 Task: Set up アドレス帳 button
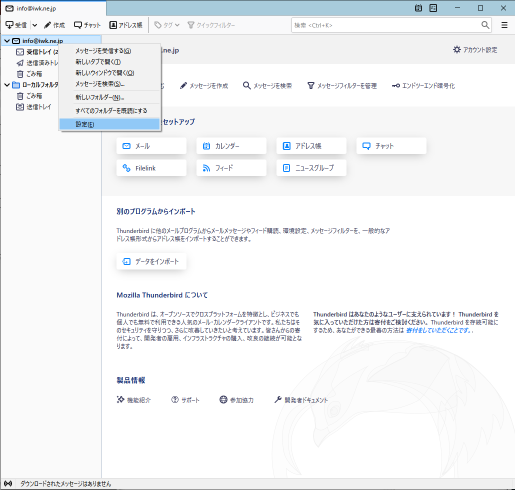pyautogui.click(x=311, y=146)
